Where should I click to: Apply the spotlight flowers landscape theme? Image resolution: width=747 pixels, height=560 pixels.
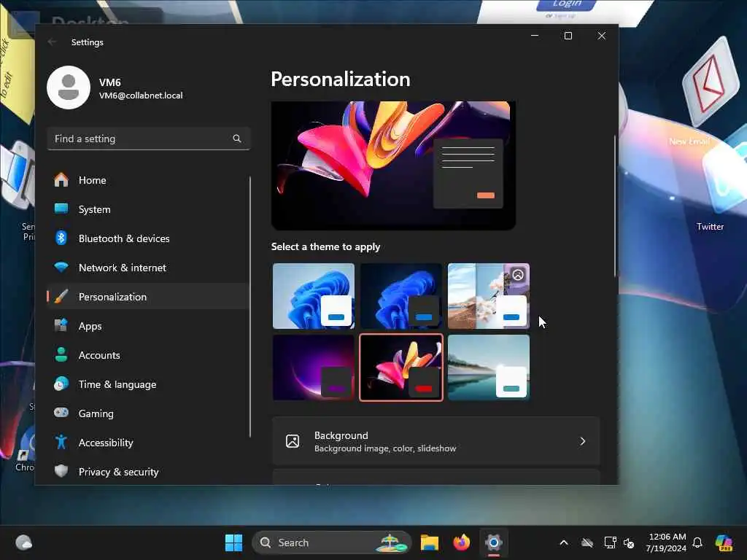(x=488, y=296)
